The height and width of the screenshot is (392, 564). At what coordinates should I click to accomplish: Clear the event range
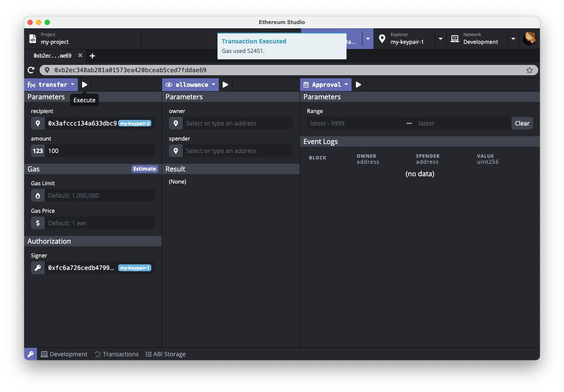pos(522,123)
